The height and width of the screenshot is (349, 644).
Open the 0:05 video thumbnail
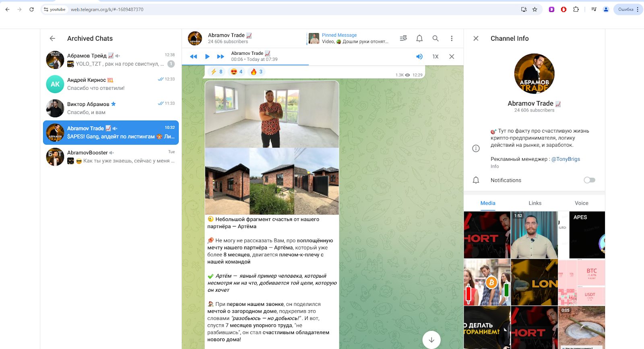(x=582, y=328)
